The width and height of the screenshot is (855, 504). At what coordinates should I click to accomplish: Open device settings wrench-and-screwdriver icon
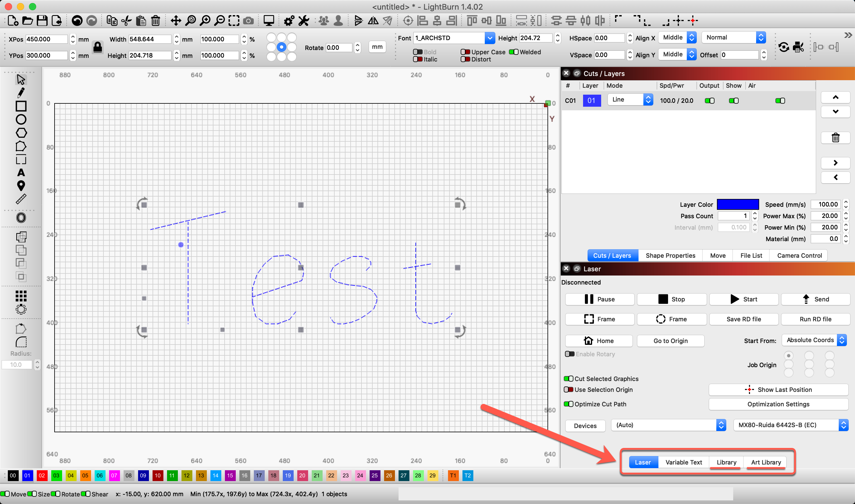[304, 21]
